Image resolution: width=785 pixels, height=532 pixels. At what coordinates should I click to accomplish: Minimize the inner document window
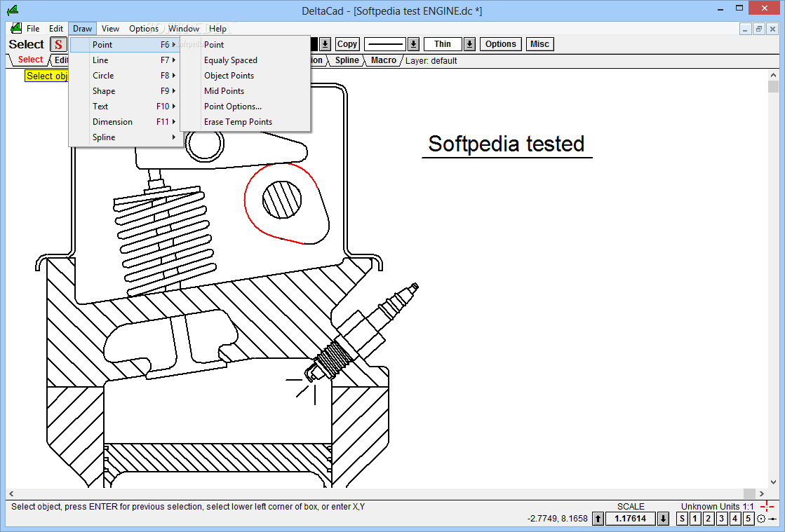(x=746, y=29)
